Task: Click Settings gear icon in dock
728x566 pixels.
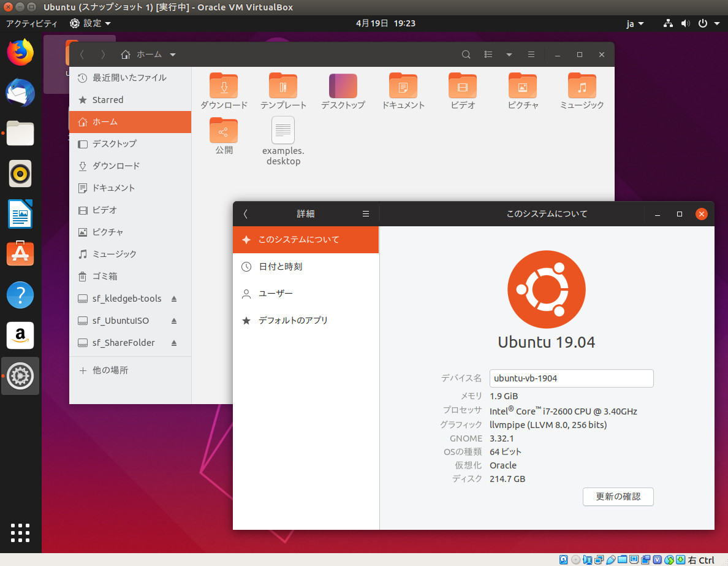Action: pyautogui.click(x=20, y=376)
